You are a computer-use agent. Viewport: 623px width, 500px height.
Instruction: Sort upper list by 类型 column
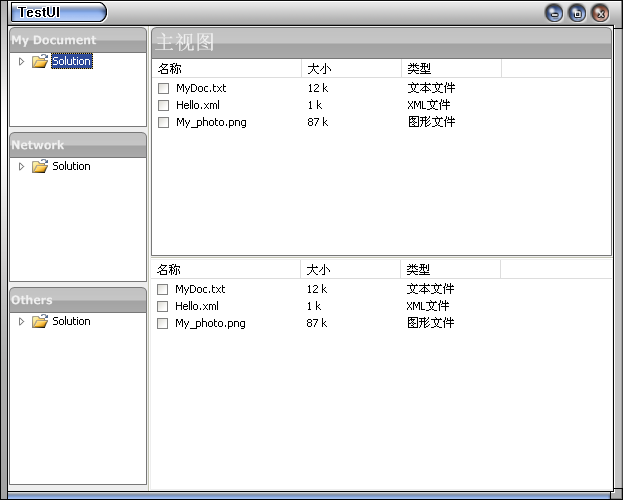click(452, 69)
